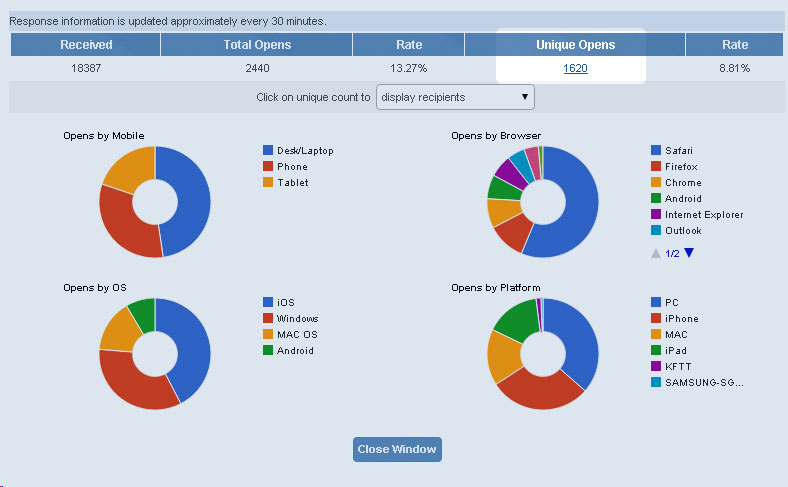The image size is (788, 487).
Task: Select the 13.27% rate value
Action: pos(408,68)
